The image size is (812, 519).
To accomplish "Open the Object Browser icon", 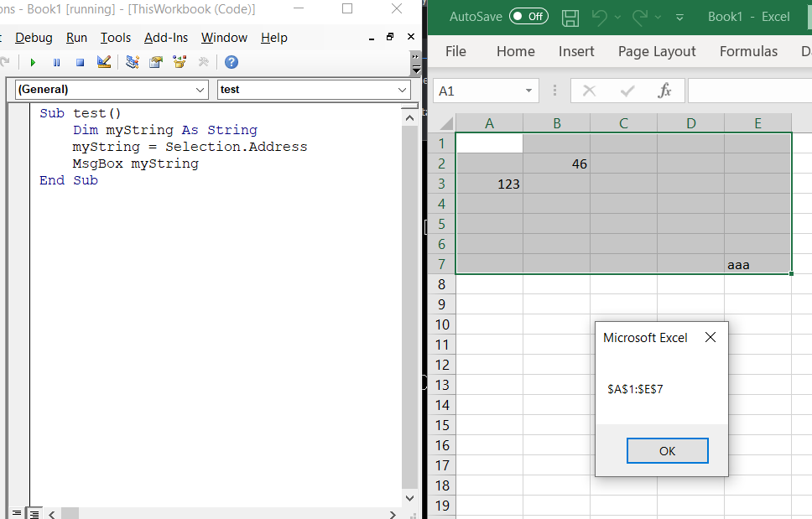I will [x=179, y=62].
